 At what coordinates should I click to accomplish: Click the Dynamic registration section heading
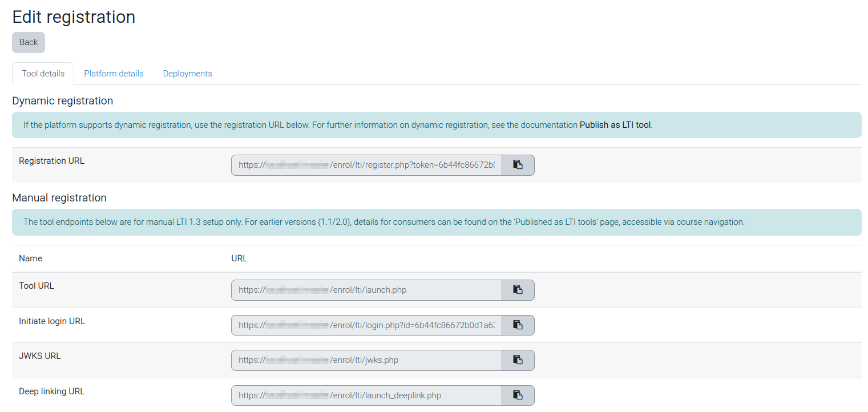coord(63,101)
